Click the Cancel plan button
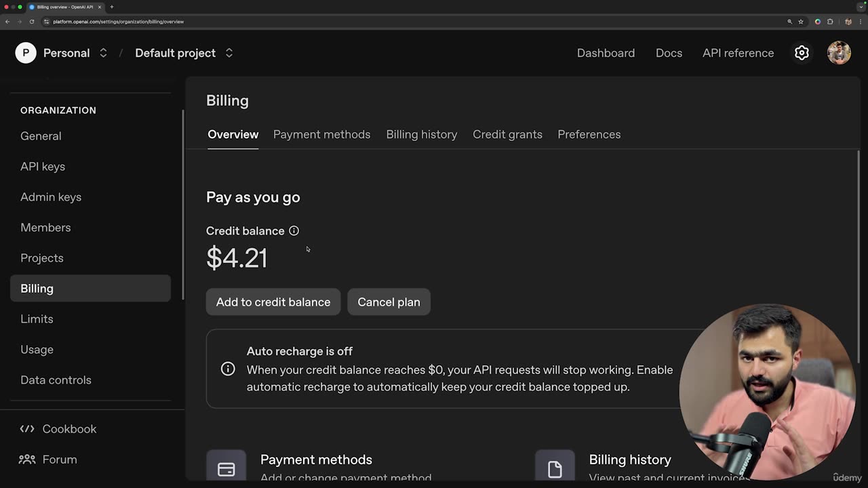Viewport: 868px width, 488px height. (389, 302)
